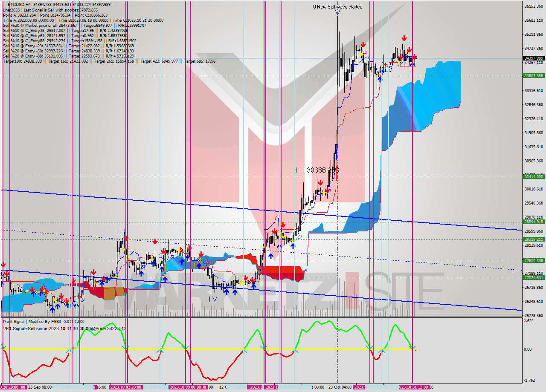Click the 30366.263 point C chart label
The height and width of the screenshot is (392, 546).
point(317,170)
